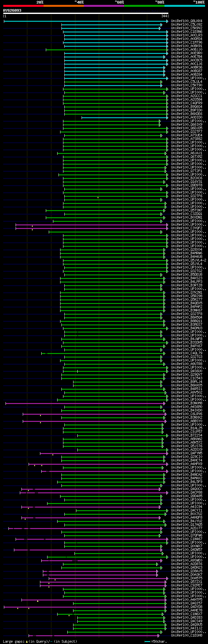Open hit UniRef100_C5K9V2
This screenshot has width=208, height=644.
click(x=187, y=28)
